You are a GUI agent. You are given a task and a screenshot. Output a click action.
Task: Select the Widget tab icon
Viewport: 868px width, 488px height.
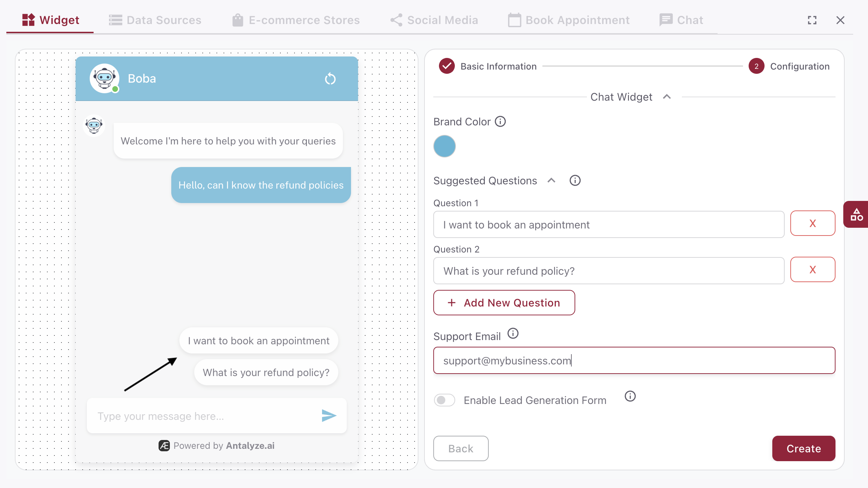pyautogui.click(x=28, y=20)
